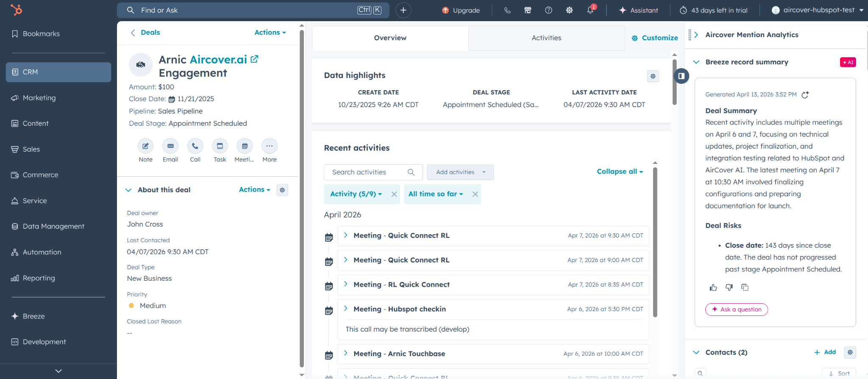Open the marketplace icon in top bar
Screen dimensions: 868x379
tap(528, 10)
